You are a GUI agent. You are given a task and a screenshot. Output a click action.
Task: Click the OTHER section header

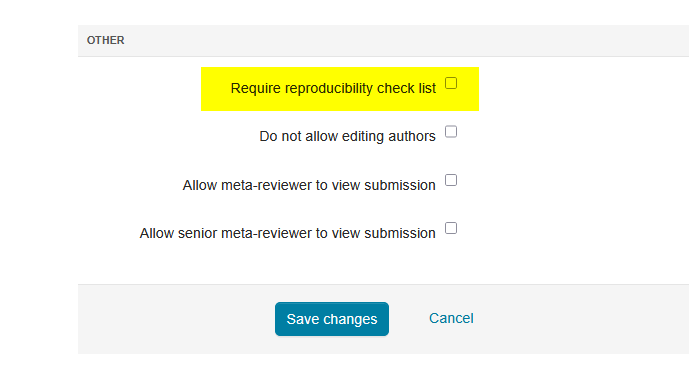[x=105, y=40]
